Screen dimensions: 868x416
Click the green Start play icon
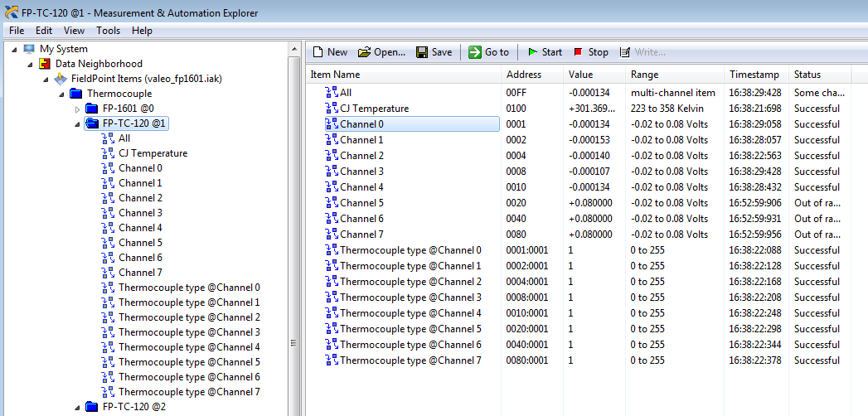tap(532, 52)
